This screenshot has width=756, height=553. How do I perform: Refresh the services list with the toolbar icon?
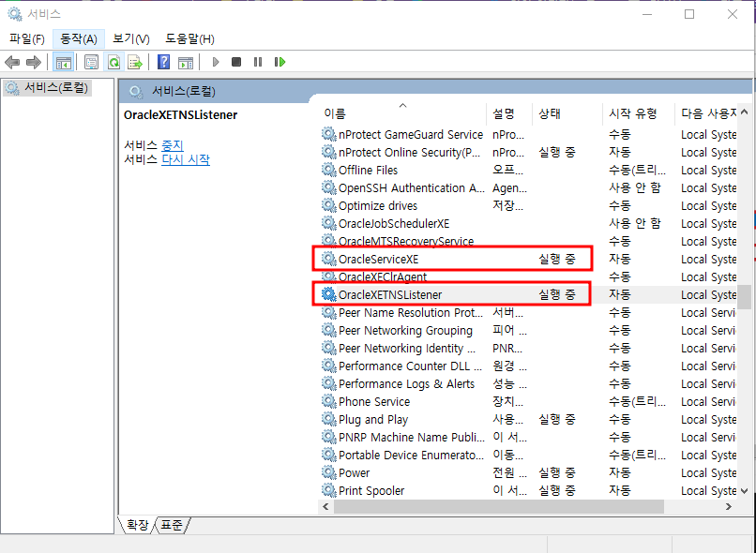click(113, 62)
